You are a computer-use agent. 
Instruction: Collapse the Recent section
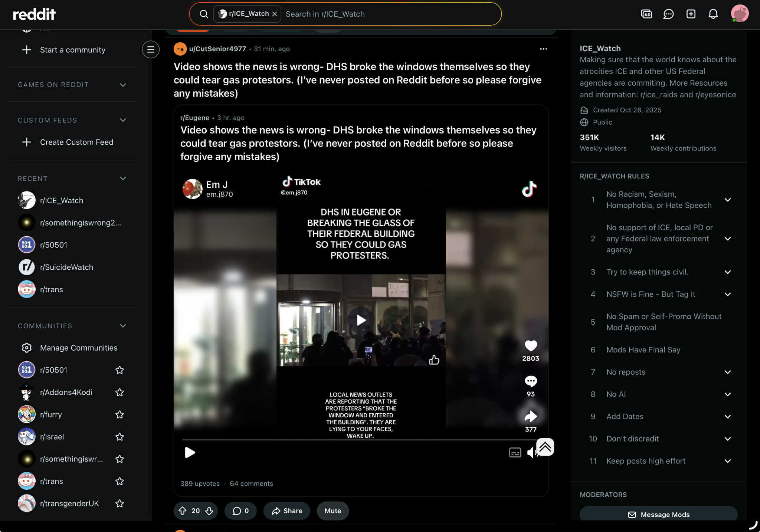click(123, 178)
